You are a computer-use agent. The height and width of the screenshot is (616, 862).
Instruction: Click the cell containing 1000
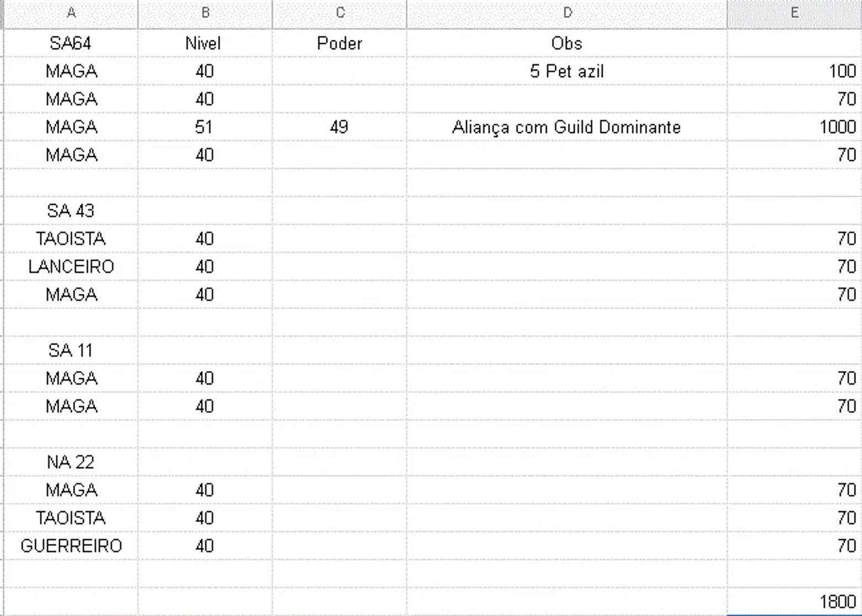pos(795,127)
